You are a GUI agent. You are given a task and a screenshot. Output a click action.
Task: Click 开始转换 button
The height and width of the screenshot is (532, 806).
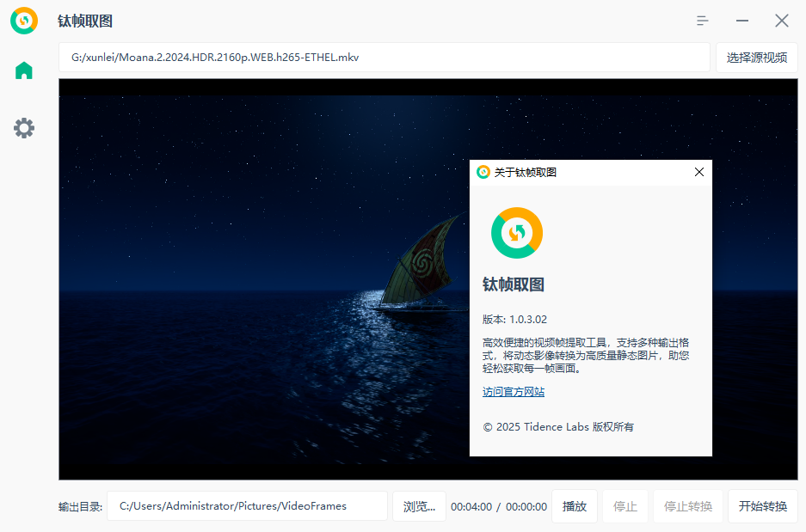click(x=763, y=506)
